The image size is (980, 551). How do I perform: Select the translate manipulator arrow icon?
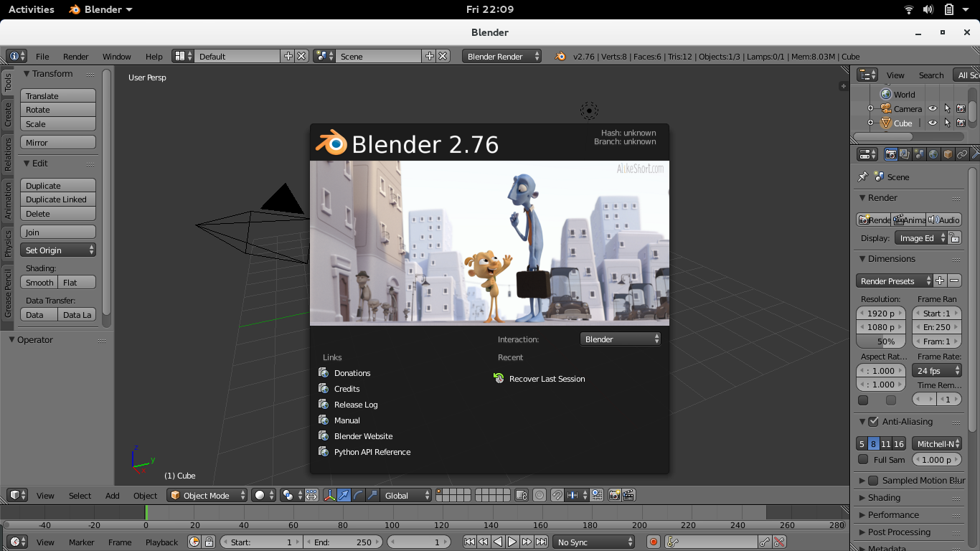pos(344,496)
